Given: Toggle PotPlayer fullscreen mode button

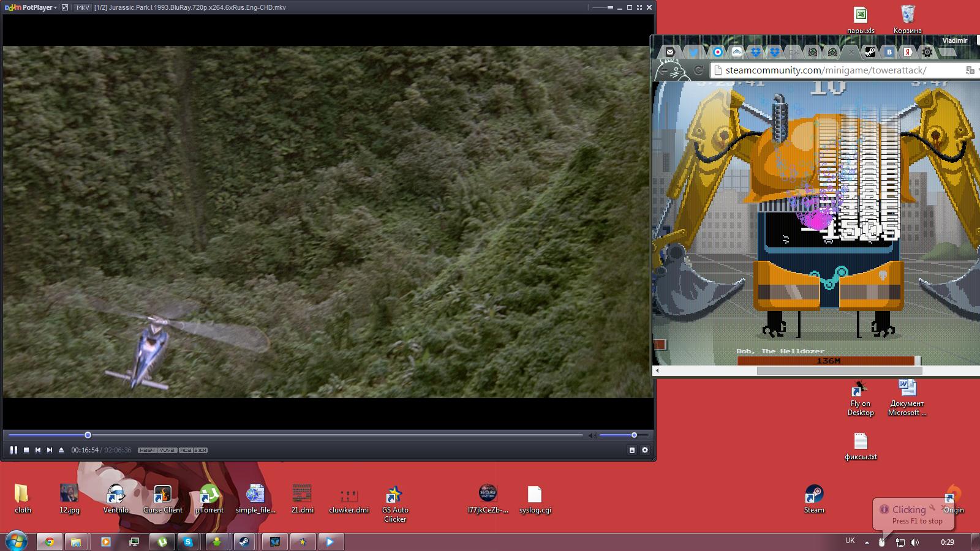Looking at the screenshot, I should (x=639, y=7).
